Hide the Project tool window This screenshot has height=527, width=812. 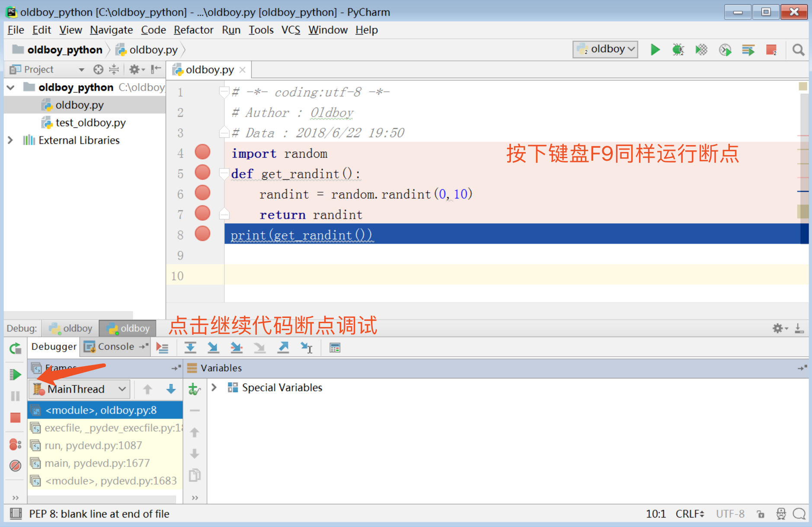pyautogui.click(x=156, y=69)
